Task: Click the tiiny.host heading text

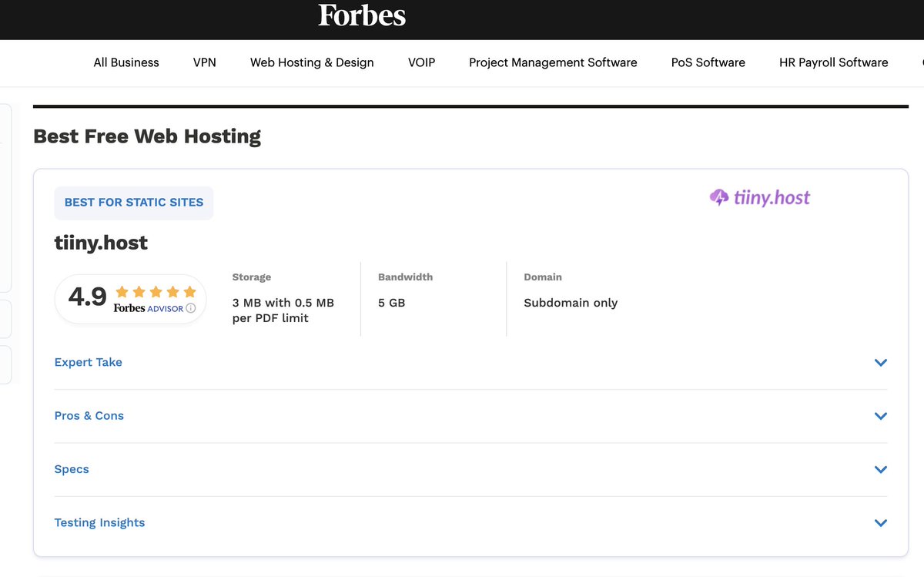Action: pyautogui.click(x=101, y=243)
